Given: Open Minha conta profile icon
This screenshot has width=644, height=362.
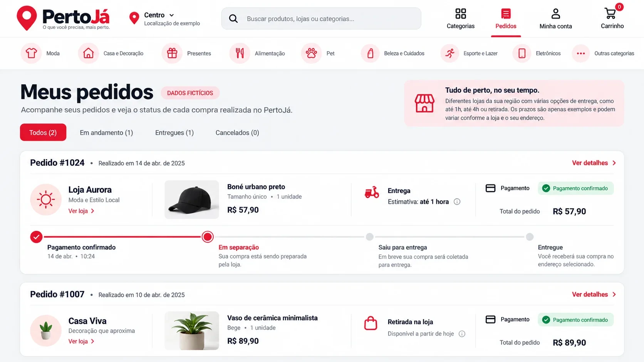Looking at the screenshot, I should pyautogui.click(x=555, y=14).
